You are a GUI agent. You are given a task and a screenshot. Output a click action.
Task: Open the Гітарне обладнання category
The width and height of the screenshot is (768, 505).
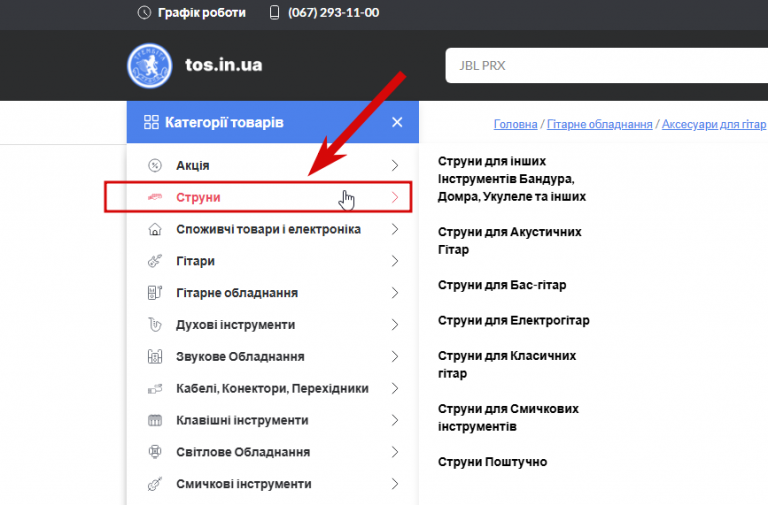tap(237, 293)
